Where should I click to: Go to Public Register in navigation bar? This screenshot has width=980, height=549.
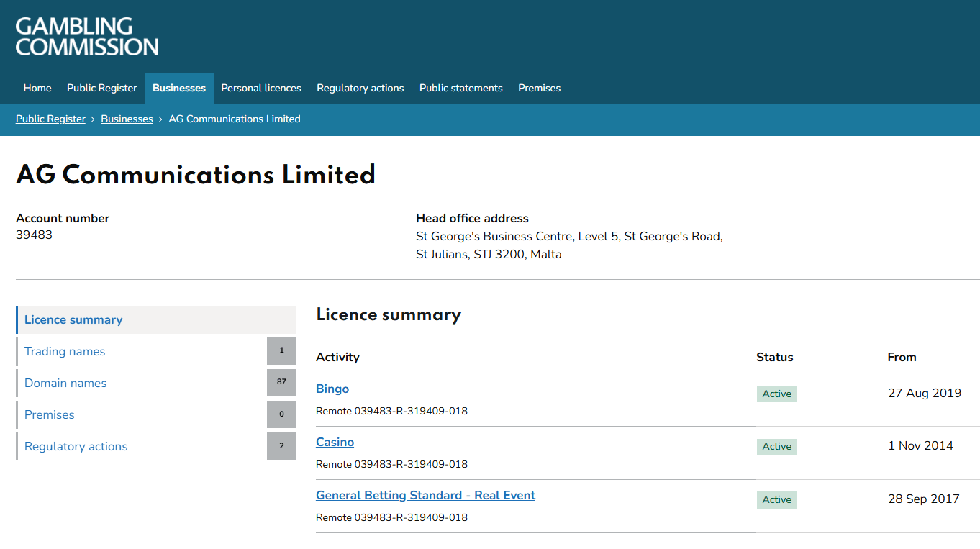(101, 88)
